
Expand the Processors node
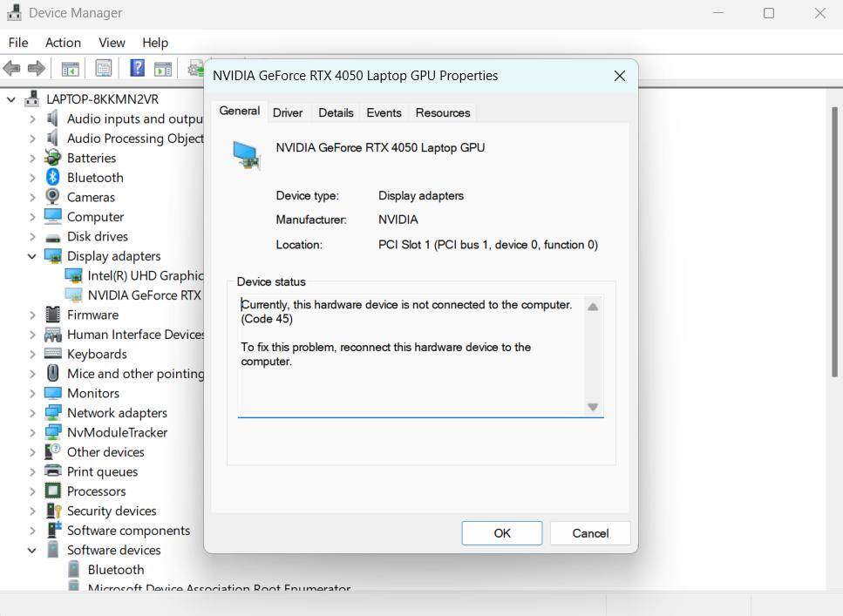32,491
